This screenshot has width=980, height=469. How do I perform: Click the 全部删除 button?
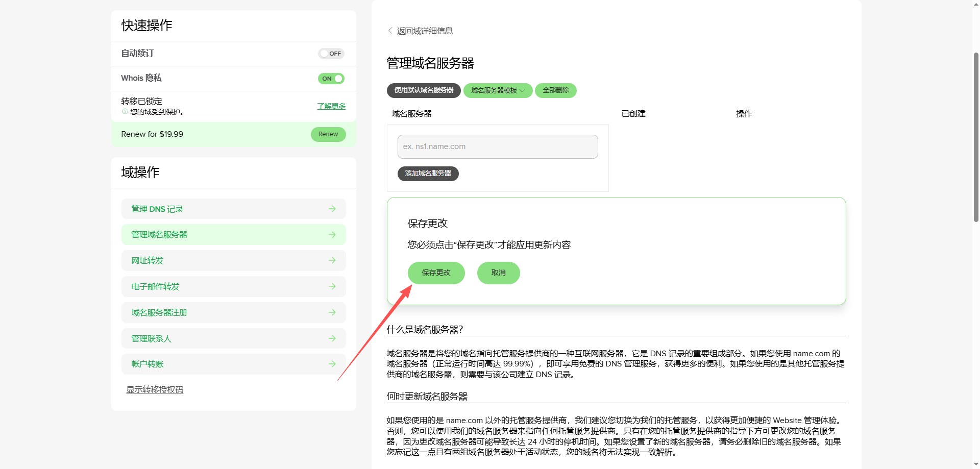coord(556,90)
